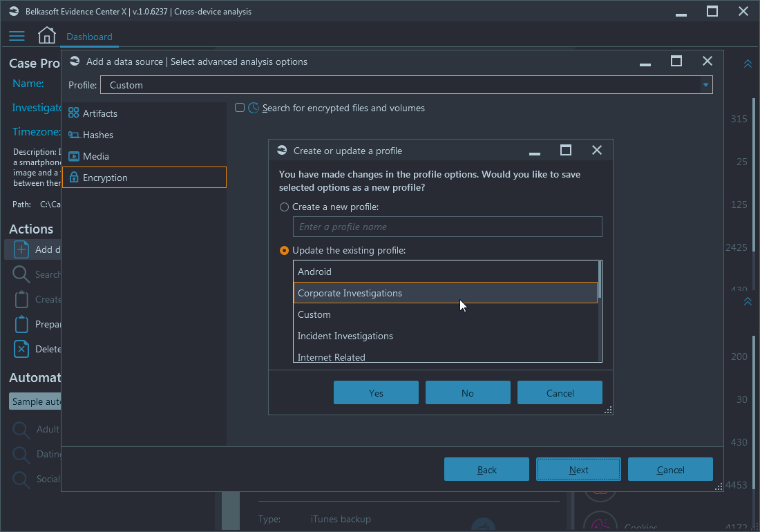Click the Hashes icon
Screen dimensions: 760x532
[74, 135]
